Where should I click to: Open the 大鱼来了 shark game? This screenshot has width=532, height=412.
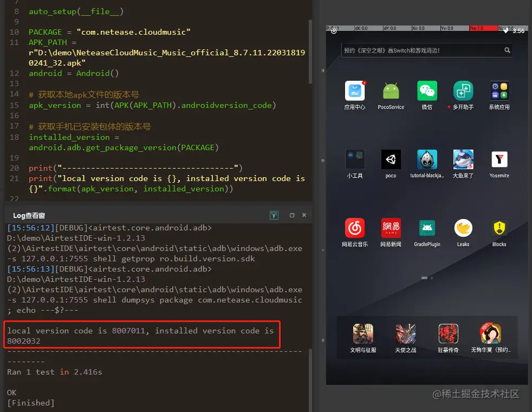coord(463,159)
